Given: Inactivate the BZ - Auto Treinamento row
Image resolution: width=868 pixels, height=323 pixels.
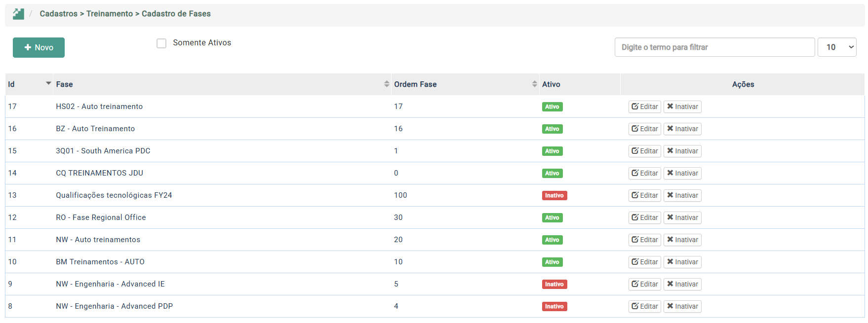Looking at the screenshot, I should (x=682, y=129).
